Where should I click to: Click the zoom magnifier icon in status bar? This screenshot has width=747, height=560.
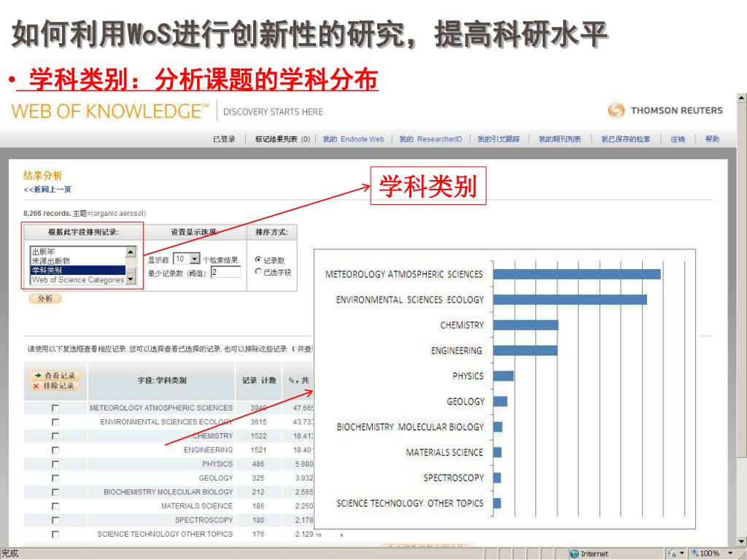pos(695,553)
